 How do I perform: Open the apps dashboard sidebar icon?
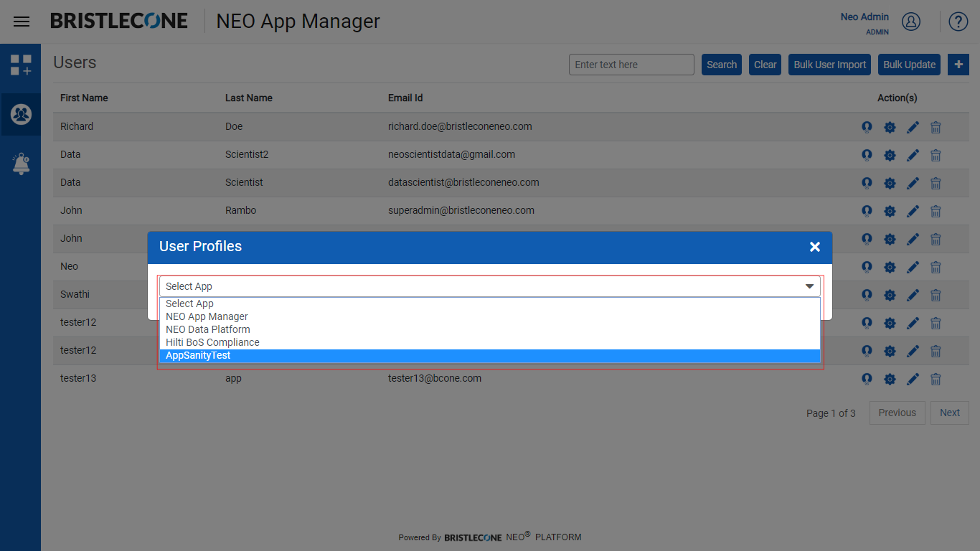21,65
